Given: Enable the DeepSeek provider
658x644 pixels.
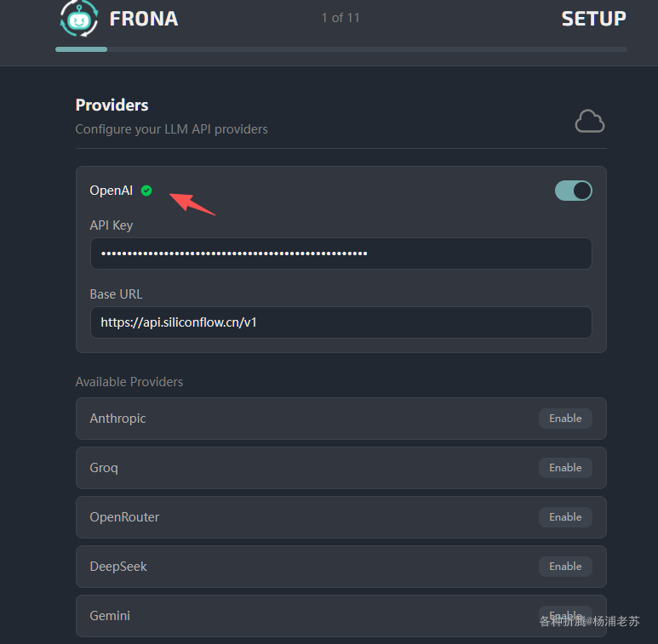Looking at the screenshot, I should pos(565,567).
